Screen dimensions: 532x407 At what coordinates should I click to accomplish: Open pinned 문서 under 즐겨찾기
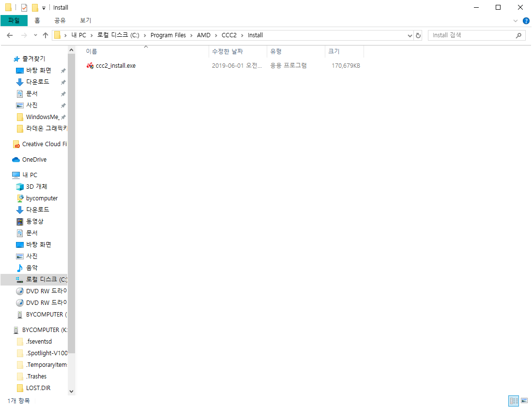click(x=32, y=93)
